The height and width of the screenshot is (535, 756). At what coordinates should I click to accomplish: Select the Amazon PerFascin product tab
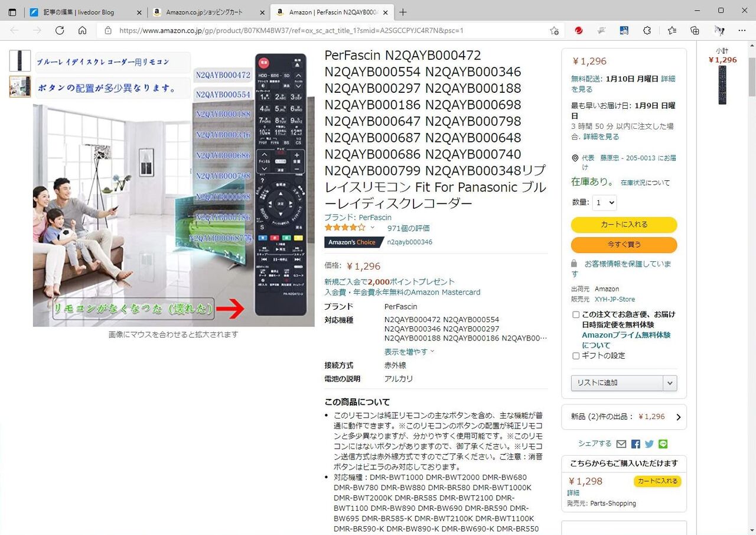[331, 12]
